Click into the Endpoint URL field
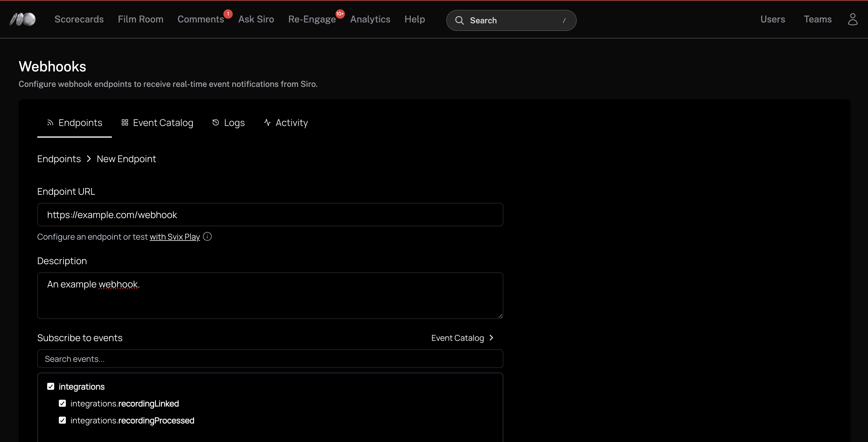This screenshot has width=868, height=442. click(270, 215)
